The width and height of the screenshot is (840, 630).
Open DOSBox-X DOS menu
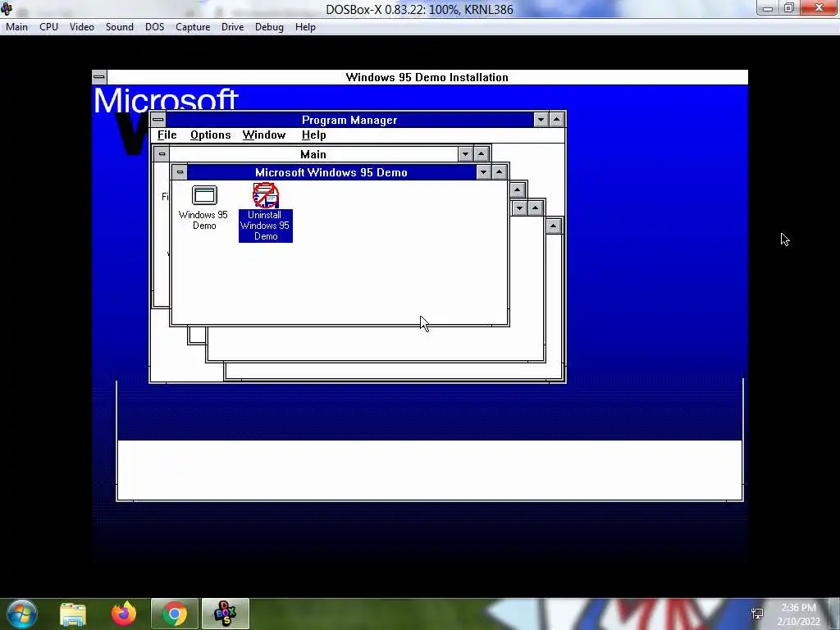[155, 27]
